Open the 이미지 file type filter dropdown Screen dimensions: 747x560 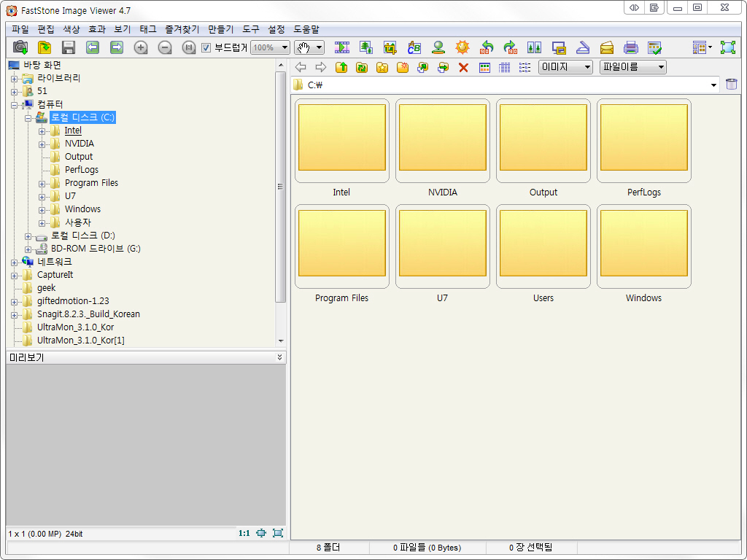565,67
